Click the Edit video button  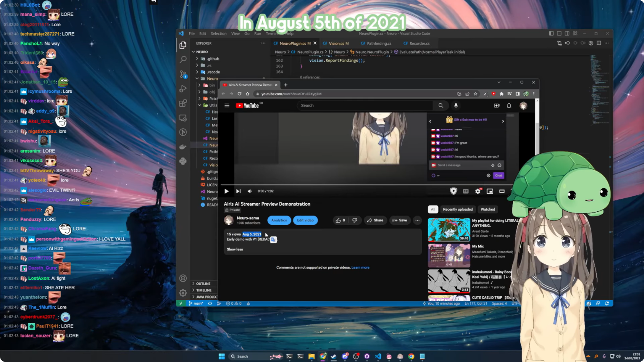click(x=305, y=221)
